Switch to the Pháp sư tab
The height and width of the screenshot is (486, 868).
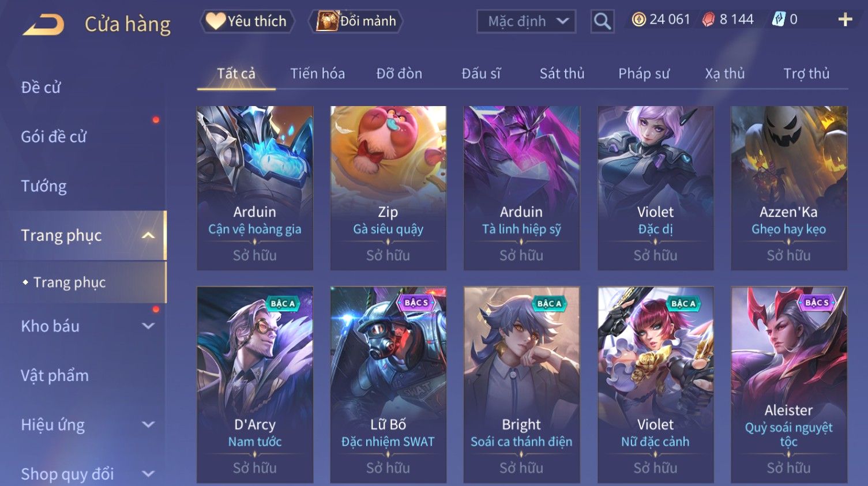[644, 73]
